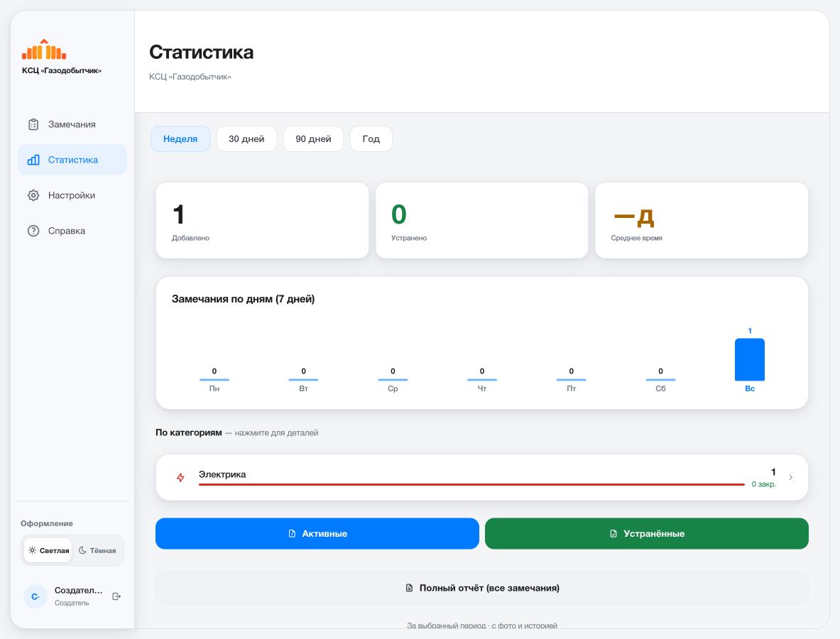Expand the Электрика category chevron
This screenshot has width=840, height=639.
pyautogui.click(x=791, y=477)
